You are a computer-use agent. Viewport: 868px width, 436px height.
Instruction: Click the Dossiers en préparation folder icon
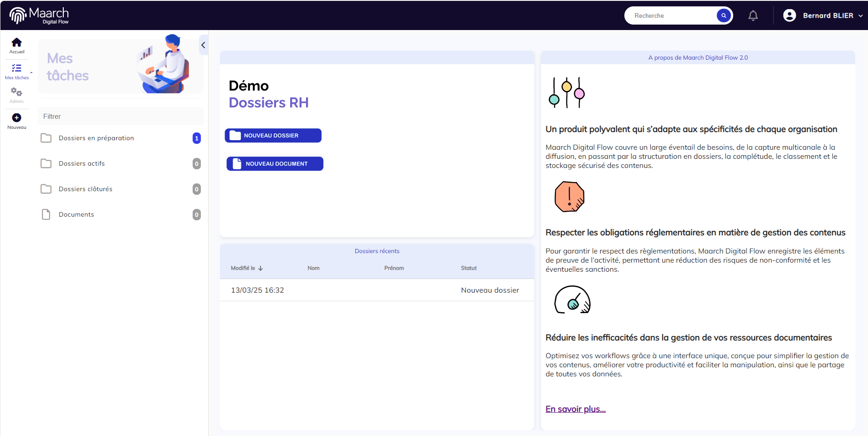tap(46, 138)
